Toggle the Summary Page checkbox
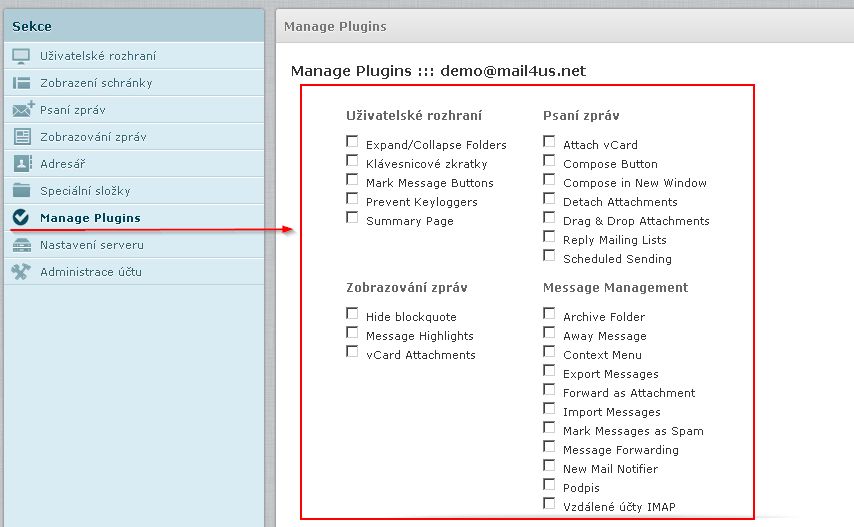This screenshot has width=854, height=527. click(x=352, y=218)
